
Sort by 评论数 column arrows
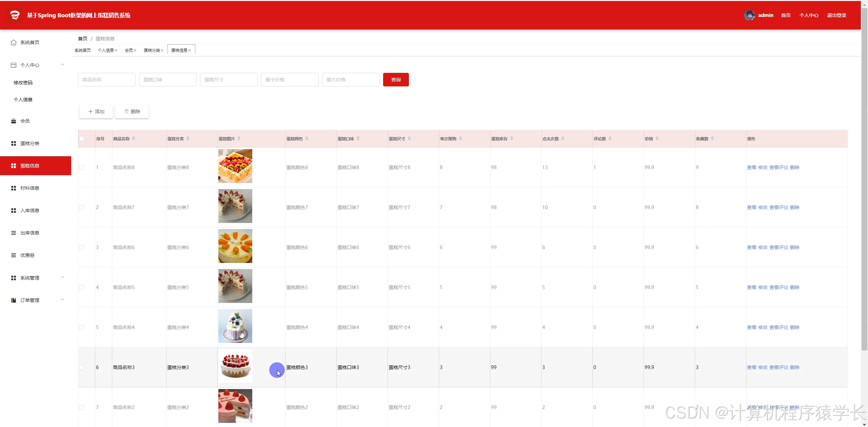pyautogui.click(x=610, y=139)
